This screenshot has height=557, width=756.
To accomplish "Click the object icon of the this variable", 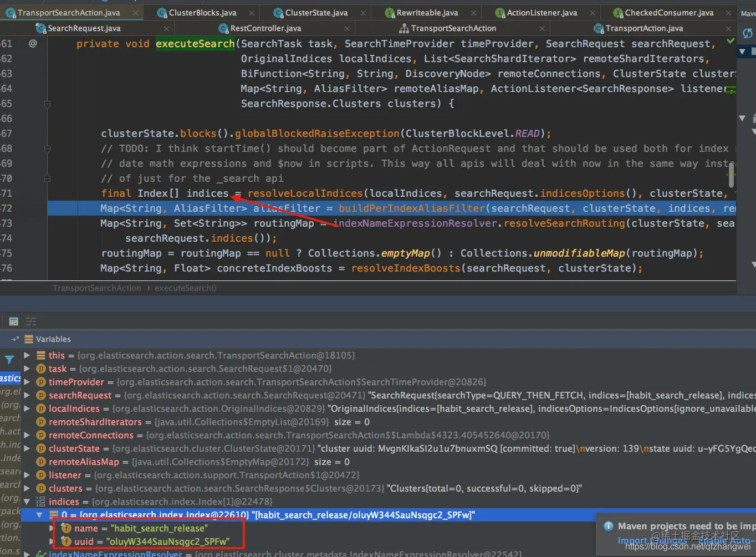I will tap(41, 355).
